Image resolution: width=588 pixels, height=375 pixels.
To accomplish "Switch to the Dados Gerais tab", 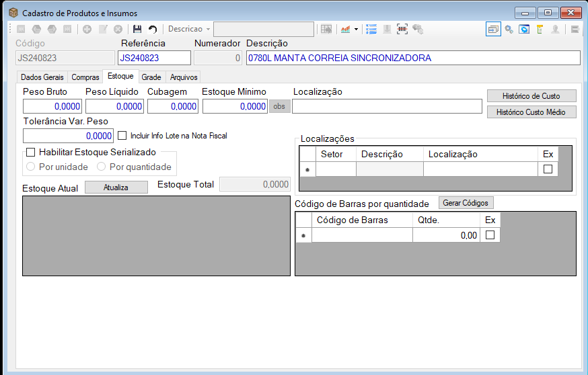I will (x=42, y=77).
